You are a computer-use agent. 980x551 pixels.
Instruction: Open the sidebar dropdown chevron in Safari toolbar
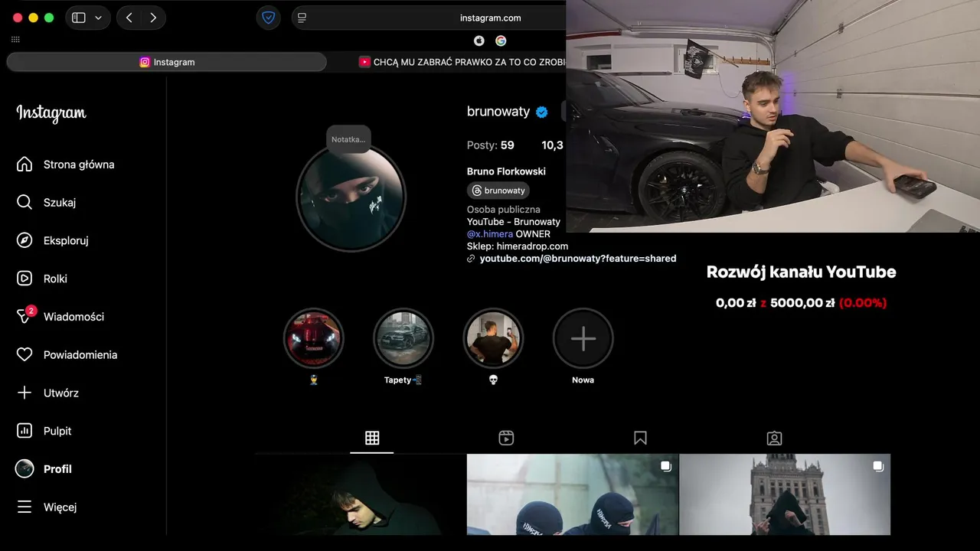coord(98,18)
